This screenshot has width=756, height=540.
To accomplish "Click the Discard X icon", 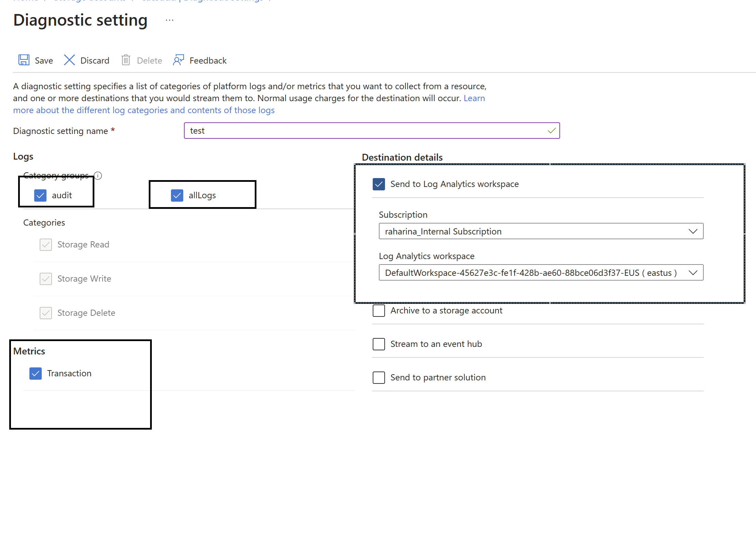I will 69,60.
